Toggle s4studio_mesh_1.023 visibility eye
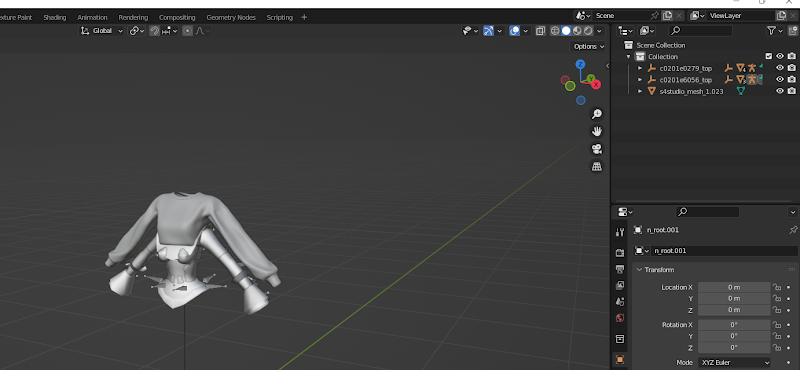 coord(780,91)
